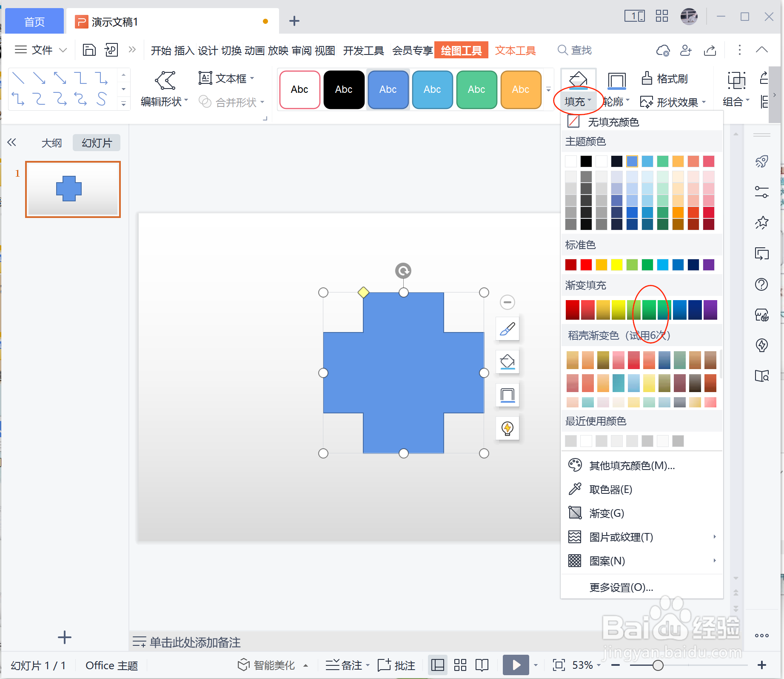The height and width of the screenshot is (679, 784).
Task: Click the zoom slider handle
Action: 658,665
